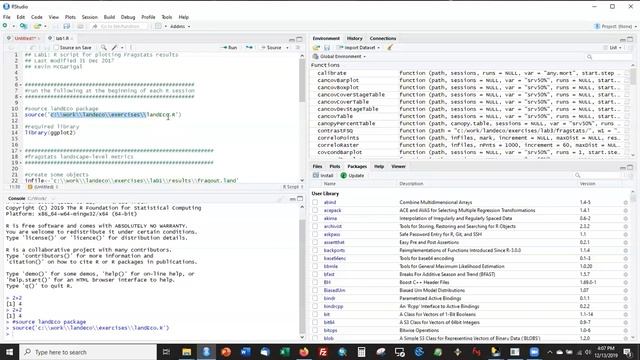Click the workspace panes layout icon
Viewport: 640px width, 360px height.
(158, 26)
